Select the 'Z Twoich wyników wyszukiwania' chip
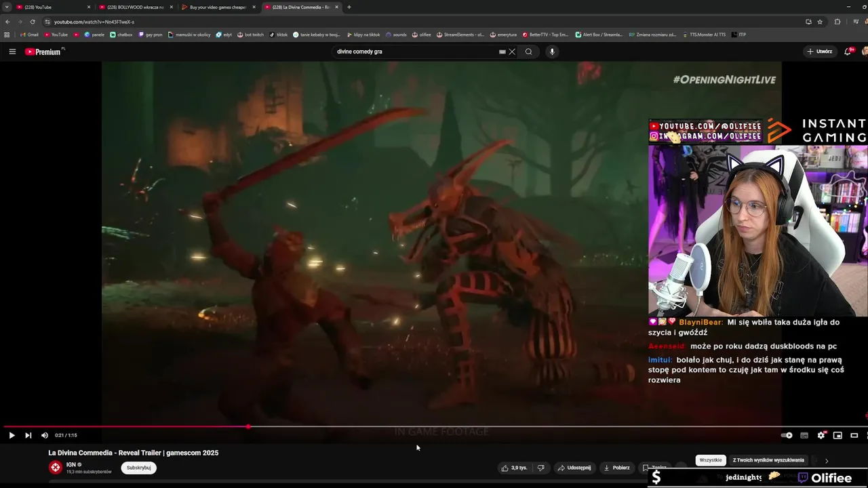Screen dimensions: 868x488 [x=768, y=460]
